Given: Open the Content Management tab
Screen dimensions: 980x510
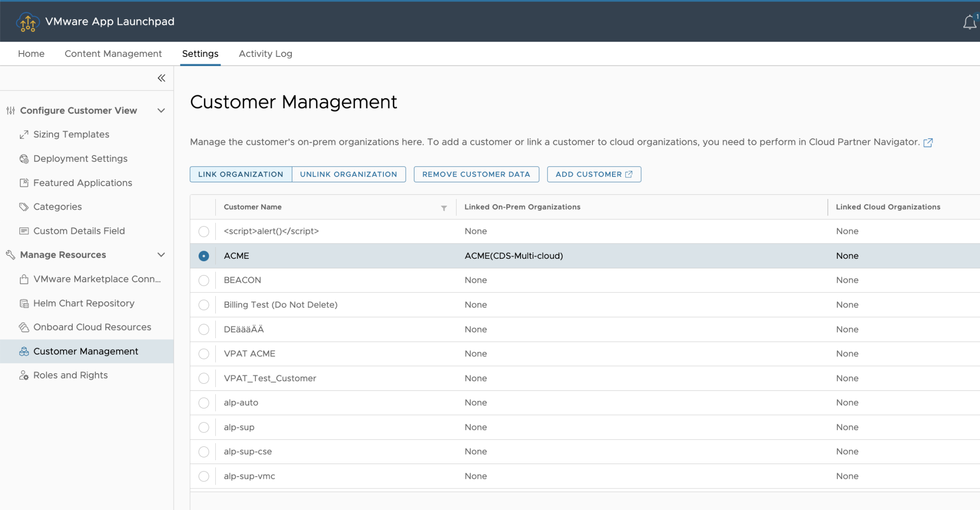Looking at the screenshot, I should point(113,54).
